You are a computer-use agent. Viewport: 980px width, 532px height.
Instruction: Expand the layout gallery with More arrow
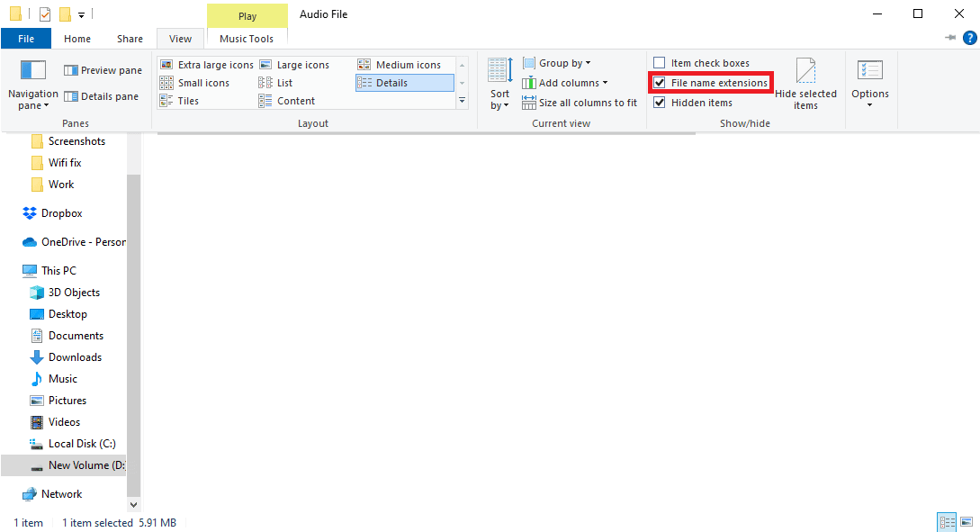[462, 100]
